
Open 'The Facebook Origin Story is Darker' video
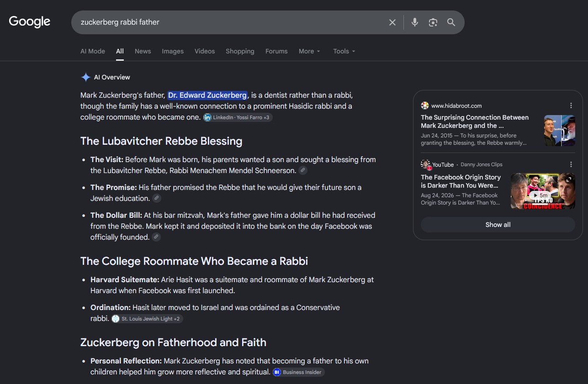[461, 181]
